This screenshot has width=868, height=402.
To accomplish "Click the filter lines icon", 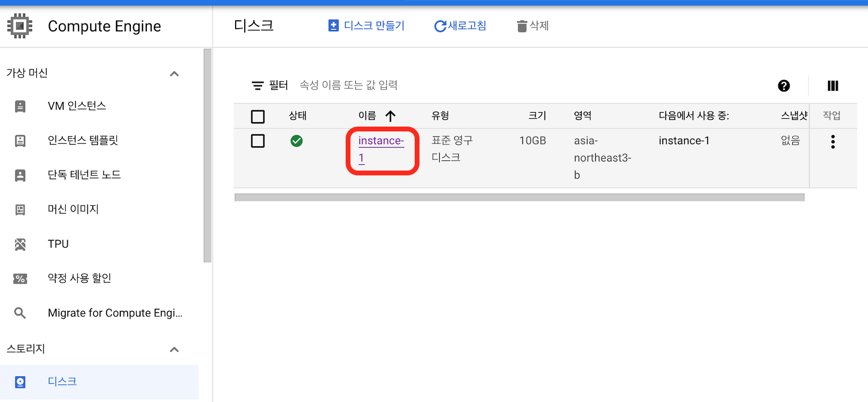I will (258, 86).
